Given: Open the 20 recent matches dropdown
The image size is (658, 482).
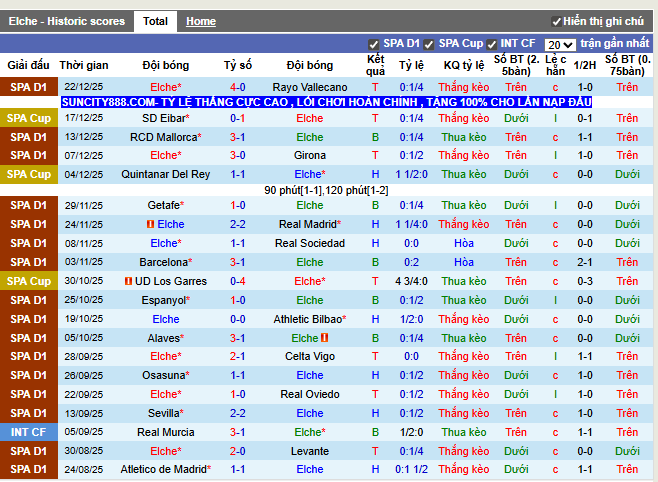Looking at the screenshot, I should click(x=560, y=44).
